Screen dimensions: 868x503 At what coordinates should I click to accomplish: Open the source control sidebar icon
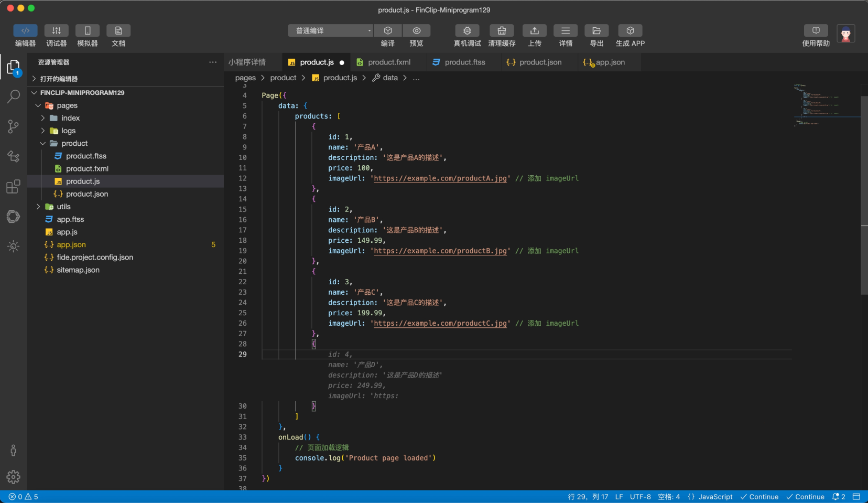14,126
